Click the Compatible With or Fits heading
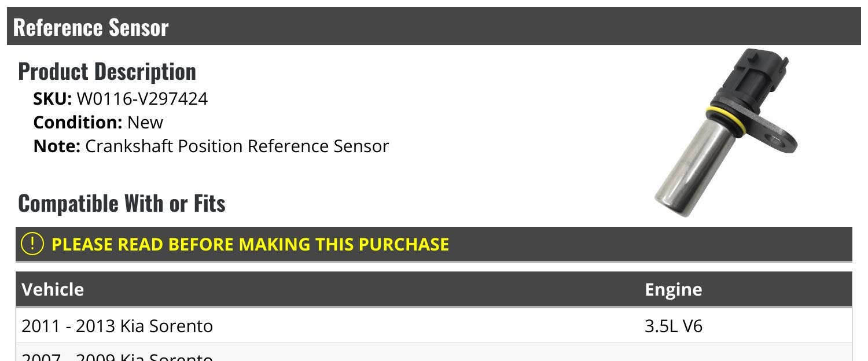This screenshot has width=868, height=361. click(x=122, y=203)
